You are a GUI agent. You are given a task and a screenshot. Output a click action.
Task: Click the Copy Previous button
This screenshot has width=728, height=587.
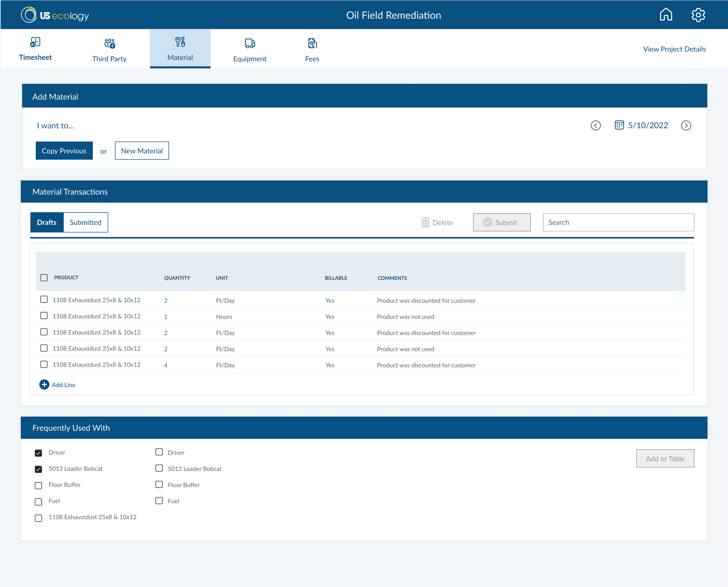point(64,151)
